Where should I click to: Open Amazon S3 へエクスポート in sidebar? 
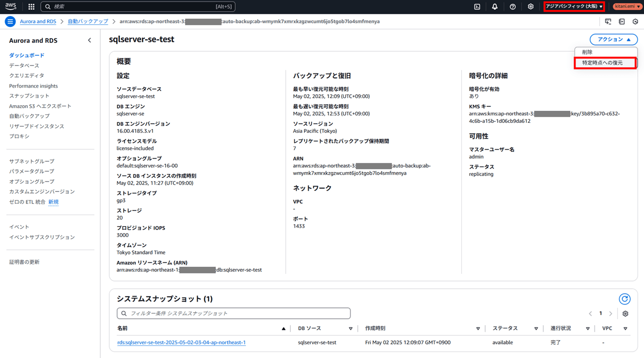(40, 106)
